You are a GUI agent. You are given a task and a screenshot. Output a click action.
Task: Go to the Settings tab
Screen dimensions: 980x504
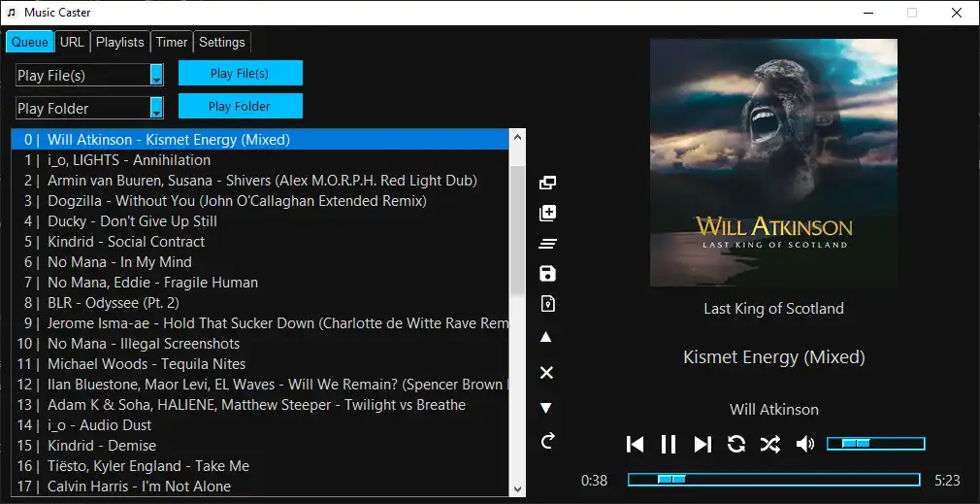tap(222, 42)
